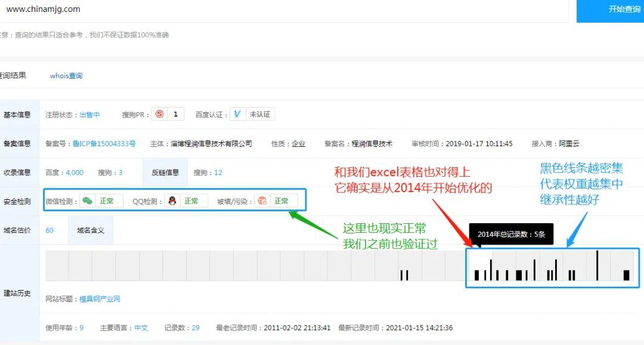The width and height of the screenshot is (644, 345).
Task: Click the record count 29 link
Action: [196, 328]
